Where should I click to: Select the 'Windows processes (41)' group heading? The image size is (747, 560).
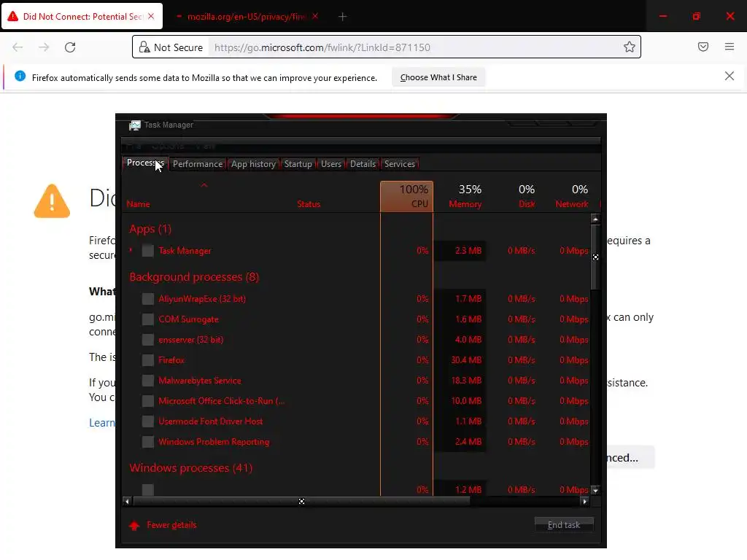pyautogui.click(x=190, y=467)
